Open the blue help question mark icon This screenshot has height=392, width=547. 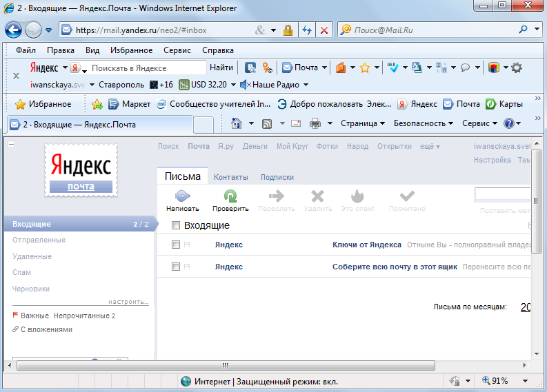click(x=509, y=123)
